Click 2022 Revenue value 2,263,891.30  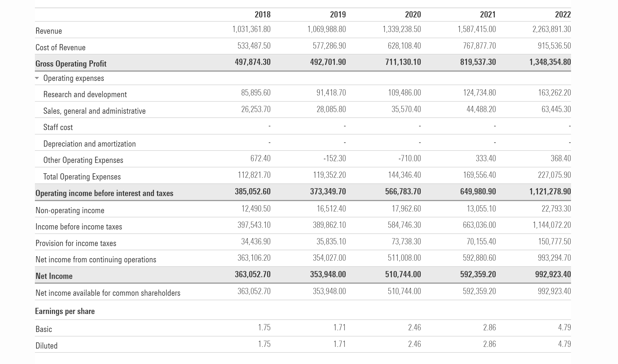(x=551, y=29)
